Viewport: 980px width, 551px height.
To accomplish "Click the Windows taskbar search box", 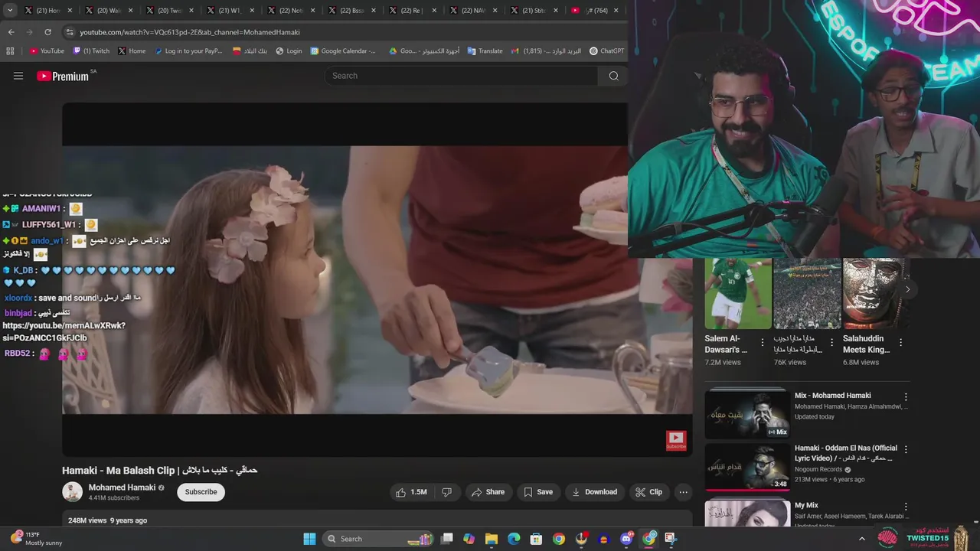I will point(379,539).
